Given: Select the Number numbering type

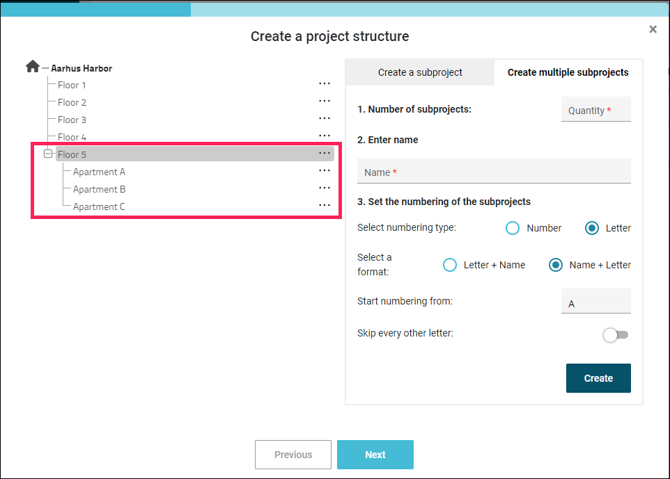Looking at the screenshot, I should (x=513, y=228).
